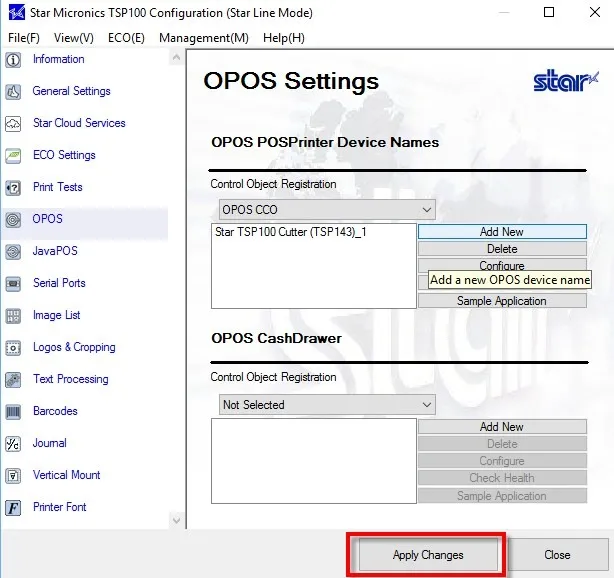Image resolution: width=614 pixels, height=578 pixels.
Task: Click the Text Processing icon
Action: (x=13, y=379)
